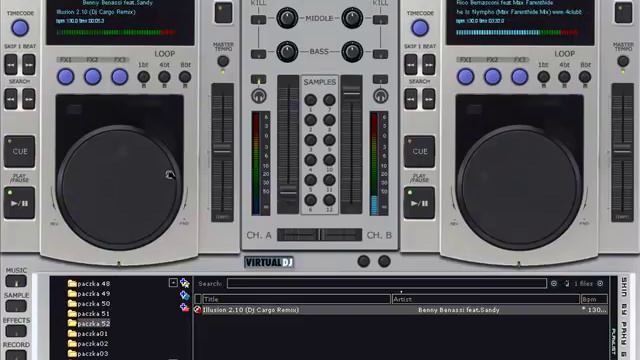Enable headphone monitoring for channel A

[258, 96]
